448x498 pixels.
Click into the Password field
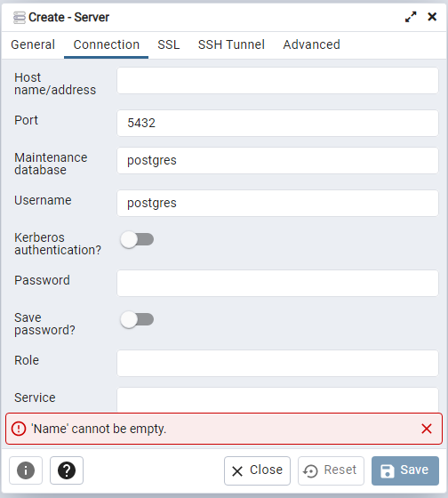point(278,284)
